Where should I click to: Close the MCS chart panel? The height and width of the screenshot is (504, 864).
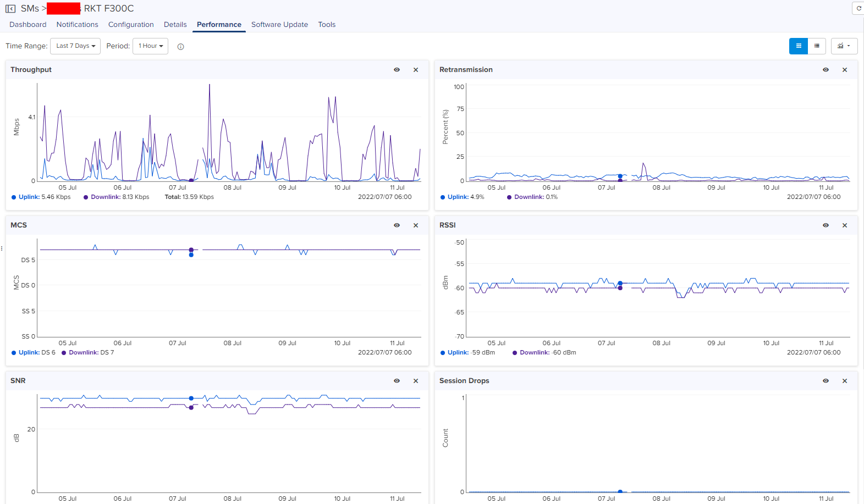[416, 225]
